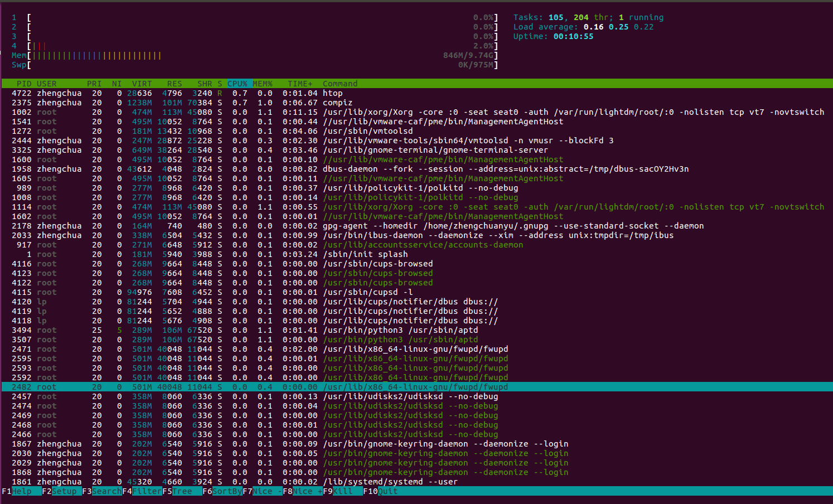The width and height of the screenshot is (833, 504).
Task: Select lp dbus notifier PID 4120
Action: [417, 302]
